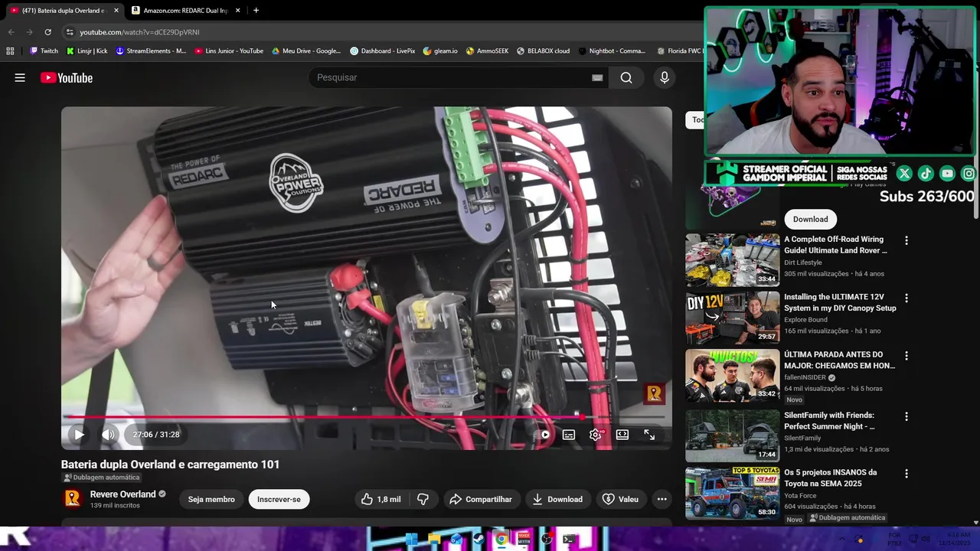Close the Amazon.com REDARC tab

pyautogui.click(x=237, y=11)
